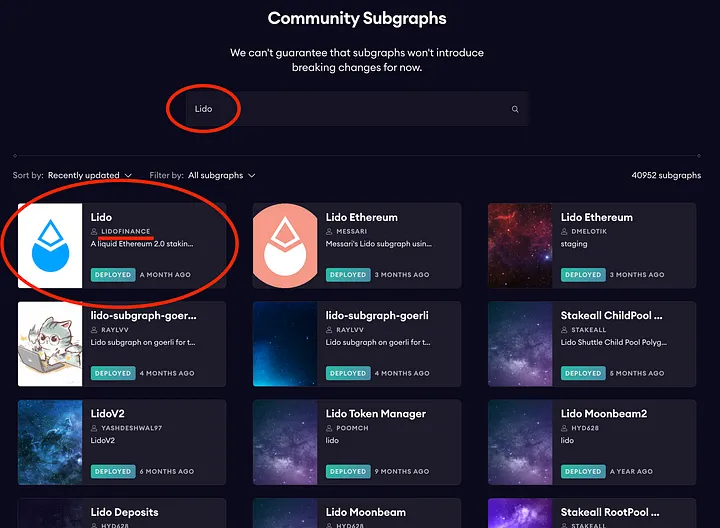Image resolution: width=720 pixels, height=528 pixels.
Task: Click the Lido search input field
Action: pyautogui.click(x=350, y=109)
